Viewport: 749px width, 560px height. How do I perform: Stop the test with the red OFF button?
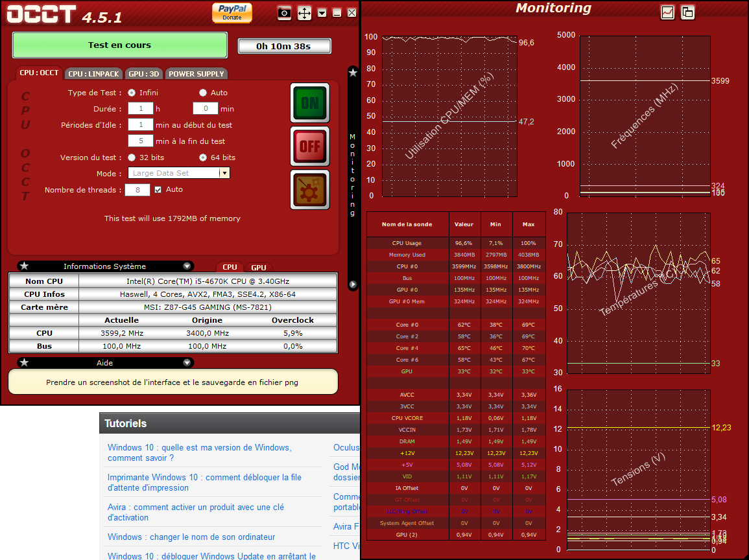point(310,146)
